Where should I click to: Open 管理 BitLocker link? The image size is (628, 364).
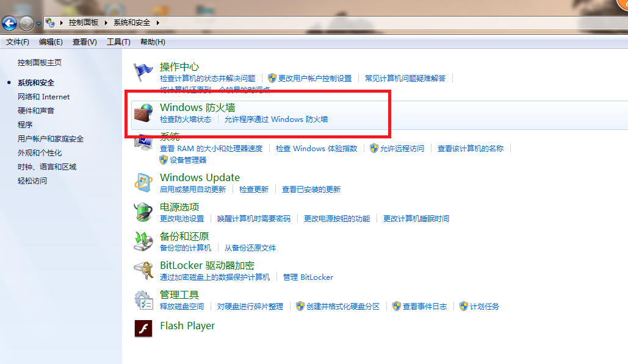click(308, 277)
